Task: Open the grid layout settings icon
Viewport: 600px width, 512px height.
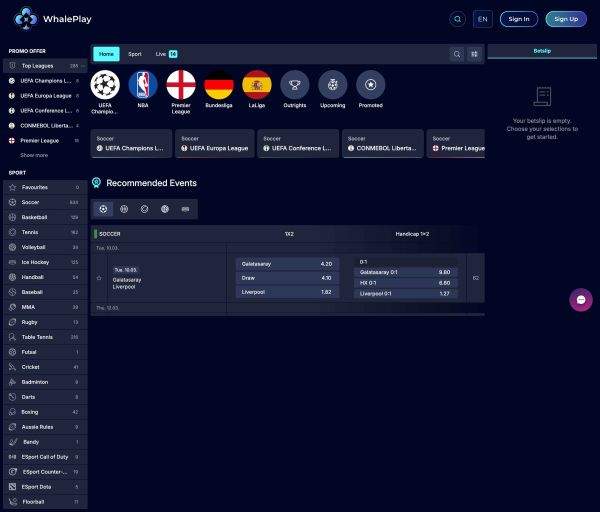Action: [x=474, y=54]
